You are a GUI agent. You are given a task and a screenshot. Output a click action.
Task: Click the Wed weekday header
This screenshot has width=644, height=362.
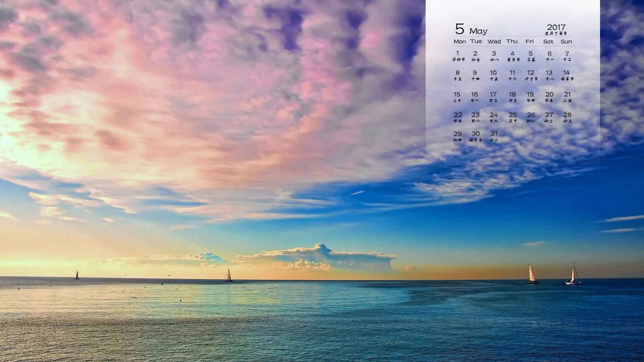tap(494, 42)
